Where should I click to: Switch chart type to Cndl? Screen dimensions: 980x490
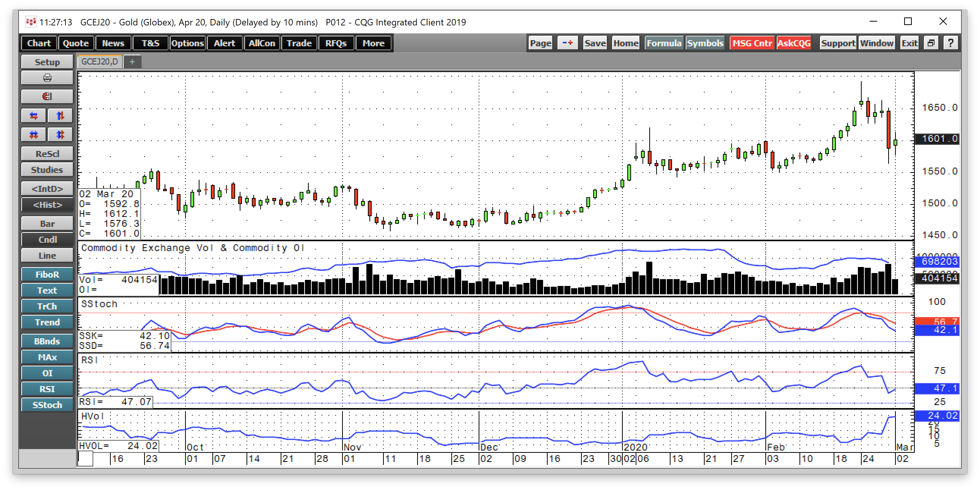[x=47, y=240]
